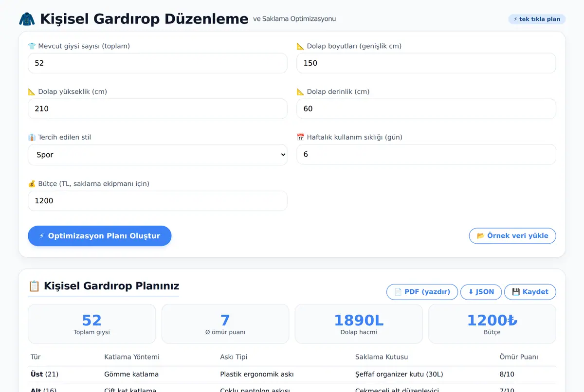Click the clipboard icon in plan heading

pyautogui.click(x=34, y=286)
